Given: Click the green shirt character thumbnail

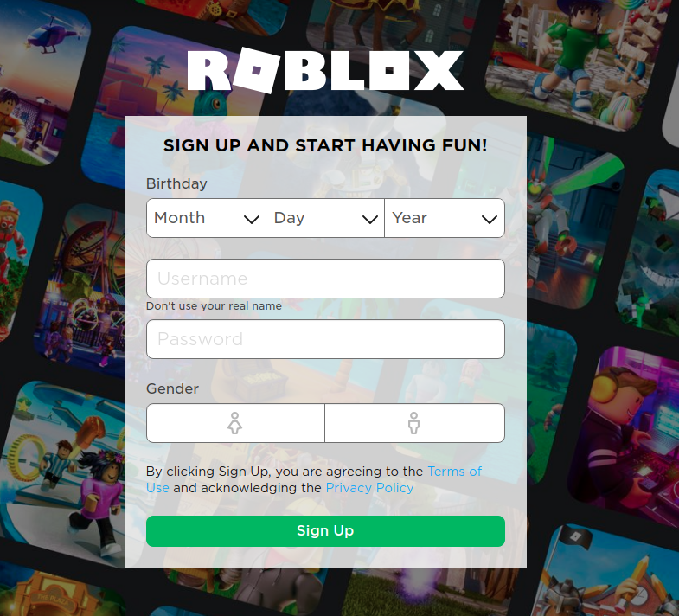Looking at the screenshot, I should coord(576,61).
